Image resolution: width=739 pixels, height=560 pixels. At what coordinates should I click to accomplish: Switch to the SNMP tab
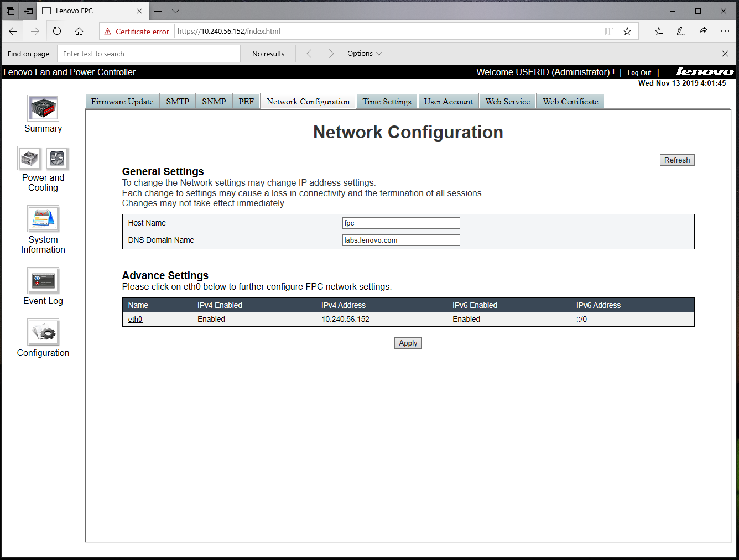tap(214, 102)
